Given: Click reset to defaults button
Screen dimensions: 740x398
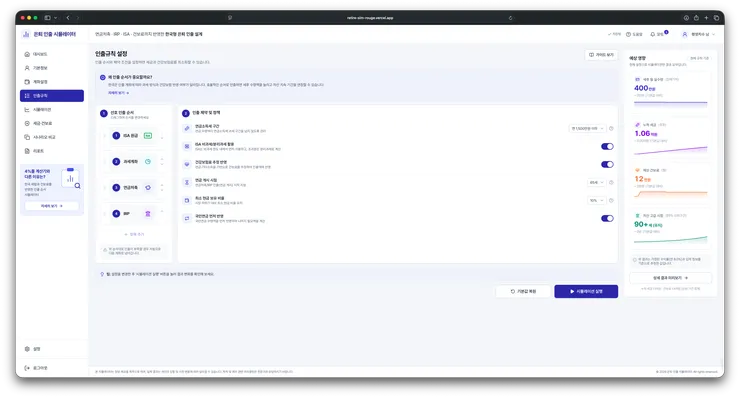Looking at the screenshot, I should click(523, 291).
